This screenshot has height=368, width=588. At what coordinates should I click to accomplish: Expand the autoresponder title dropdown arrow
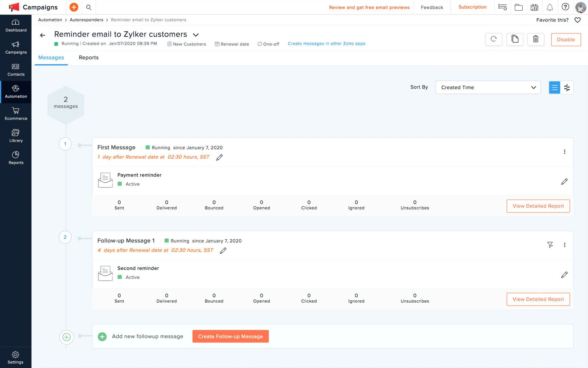(x=196, y=35)
